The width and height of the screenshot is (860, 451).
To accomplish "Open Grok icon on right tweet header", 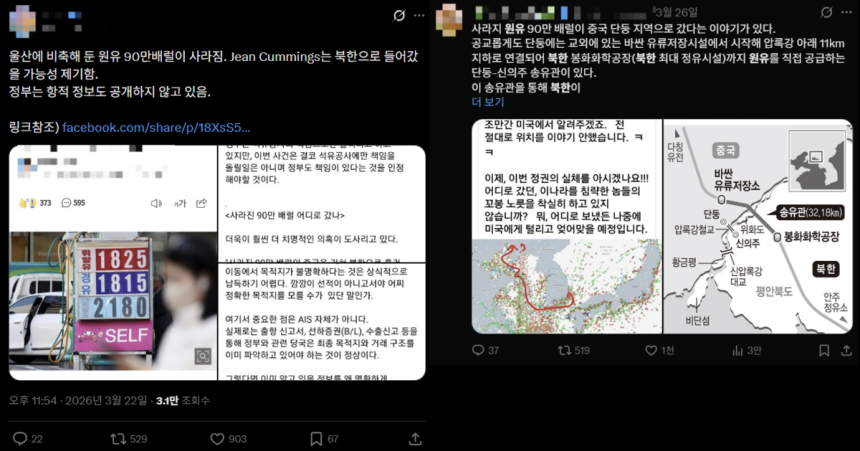I will pos(827,12).
